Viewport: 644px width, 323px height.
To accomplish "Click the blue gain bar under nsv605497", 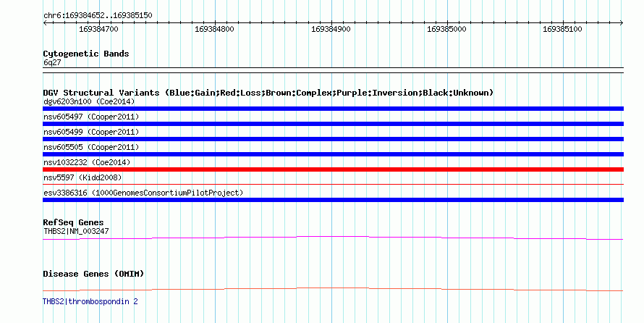I will point(333,124).
